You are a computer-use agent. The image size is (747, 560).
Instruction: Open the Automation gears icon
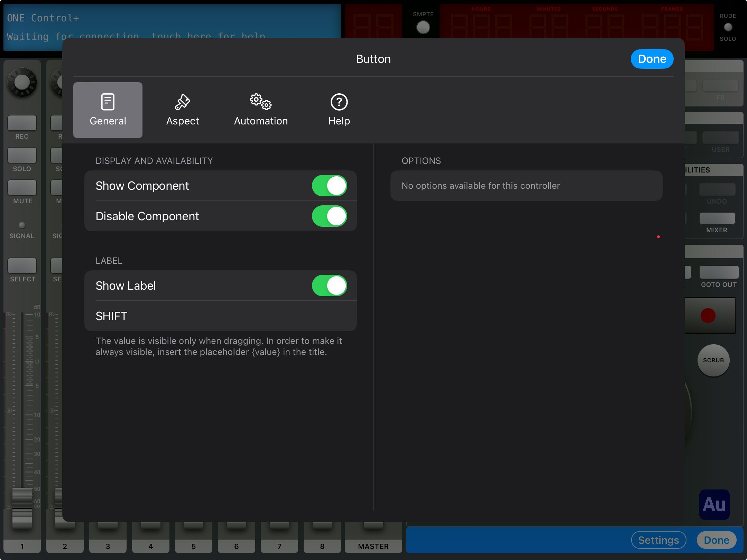261,102
